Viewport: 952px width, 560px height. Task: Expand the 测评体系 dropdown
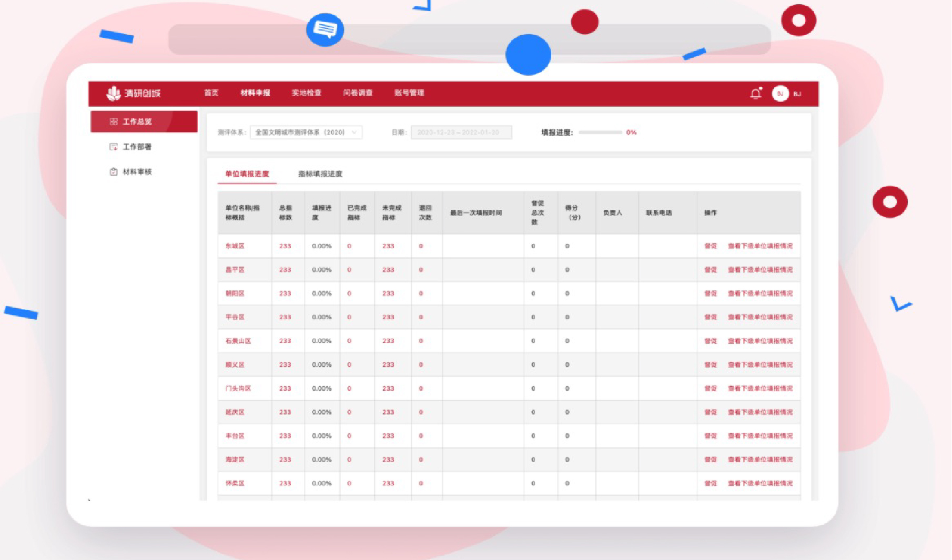pyautogui.click(x=306, y=133)
